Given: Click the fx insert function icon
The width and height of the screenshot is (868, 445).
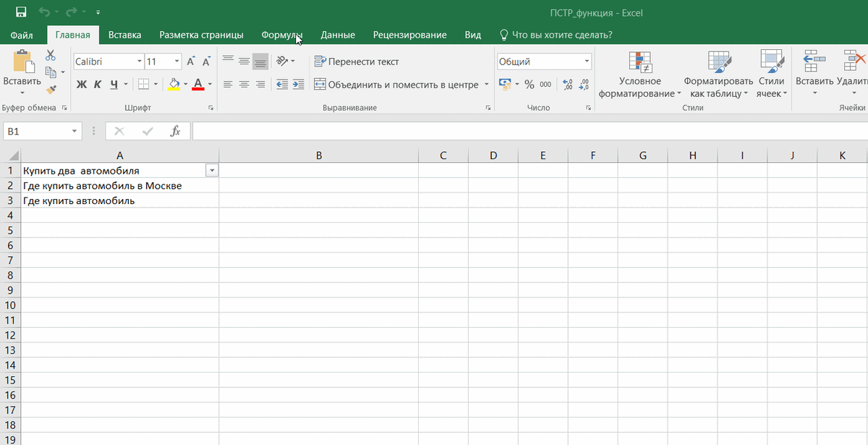Looking at the screenshot, I should coord(175,131).
